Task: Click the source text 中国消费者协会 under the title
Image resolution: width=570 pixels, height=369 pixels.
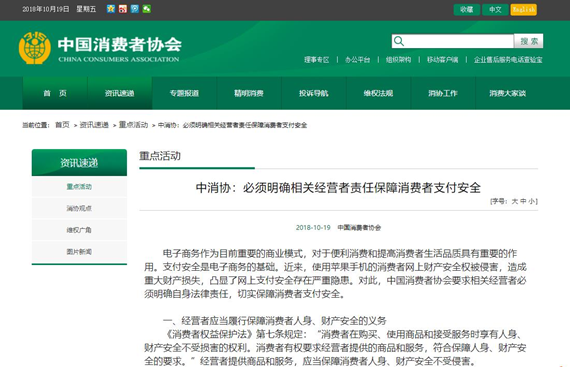Action: coord(359,228)
